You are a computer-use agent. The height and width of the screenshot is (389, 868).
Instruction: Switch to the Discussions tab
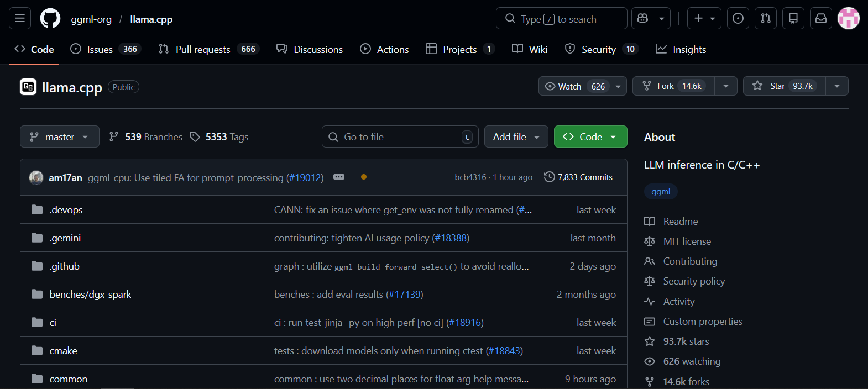[x=310, y=49]
